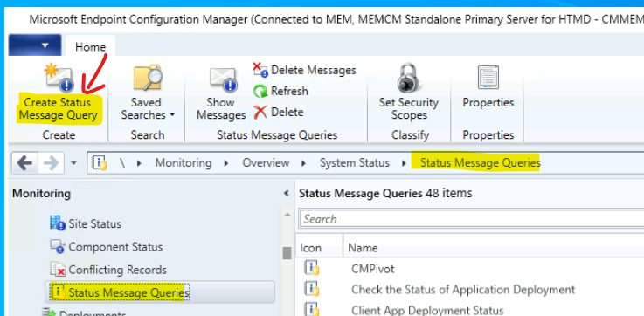Click Overview in the breadcrumb path

266,163
